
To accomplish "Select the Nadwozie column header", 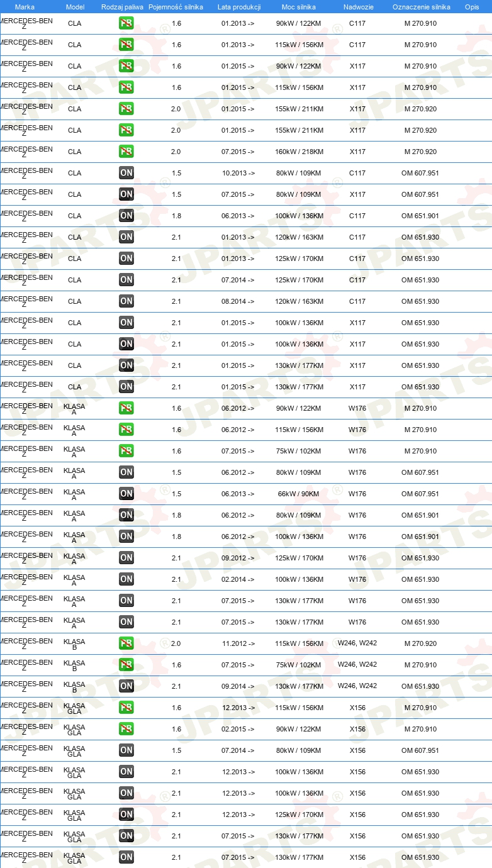I will tap(358, 7).
